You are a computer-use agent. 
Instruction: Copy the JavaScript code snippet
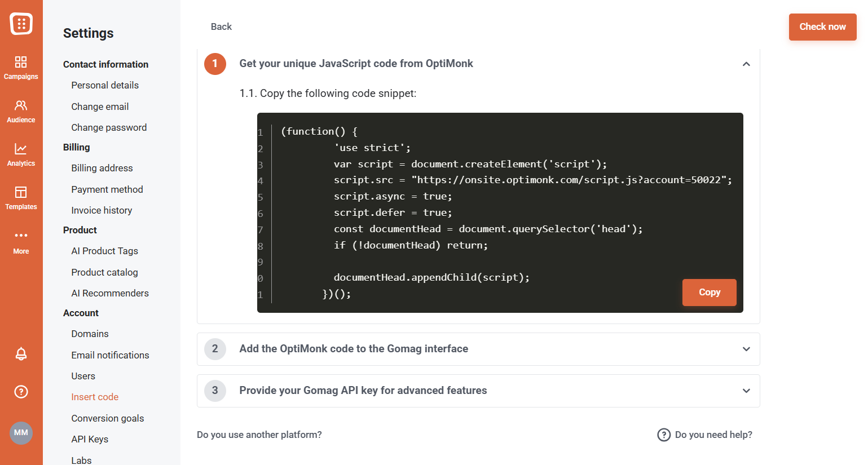pos(709,292)
